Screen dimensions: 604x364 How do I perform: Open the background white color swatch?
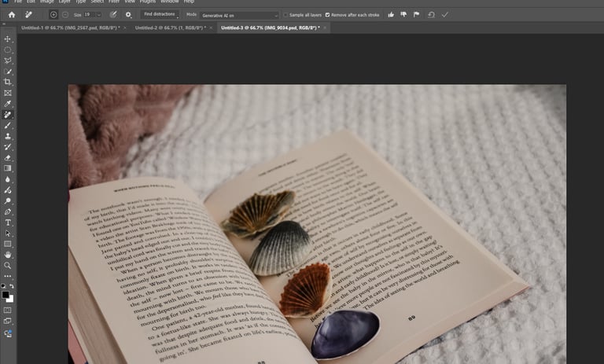click(x=10, y=299)
